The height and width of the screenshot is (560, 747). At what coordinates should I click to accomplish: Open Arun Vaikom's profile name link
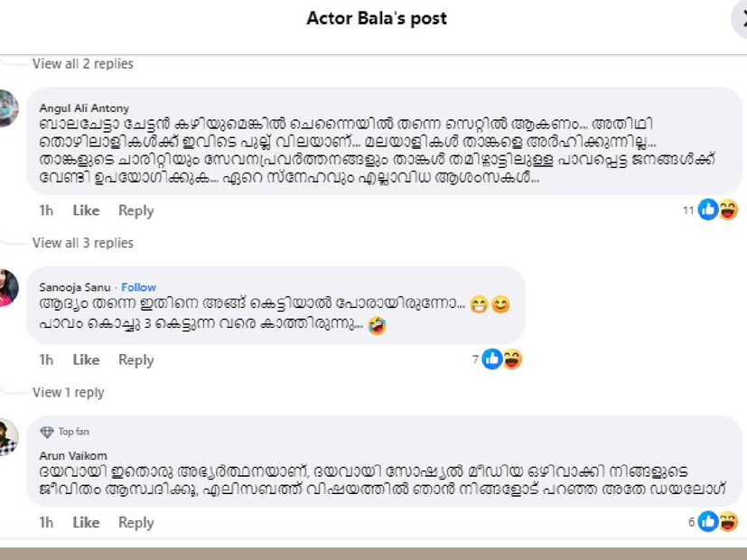[x=73, y=455]
